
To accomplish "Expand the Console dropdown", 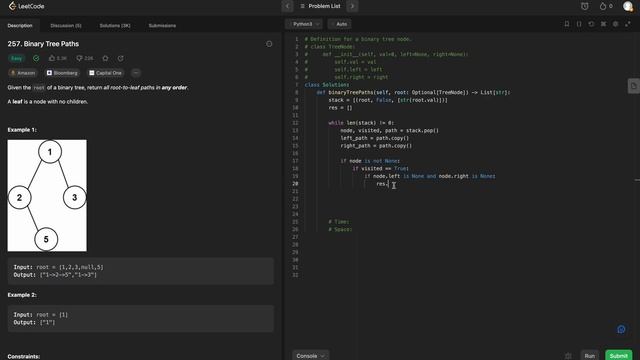I will (x=311, y=356).
